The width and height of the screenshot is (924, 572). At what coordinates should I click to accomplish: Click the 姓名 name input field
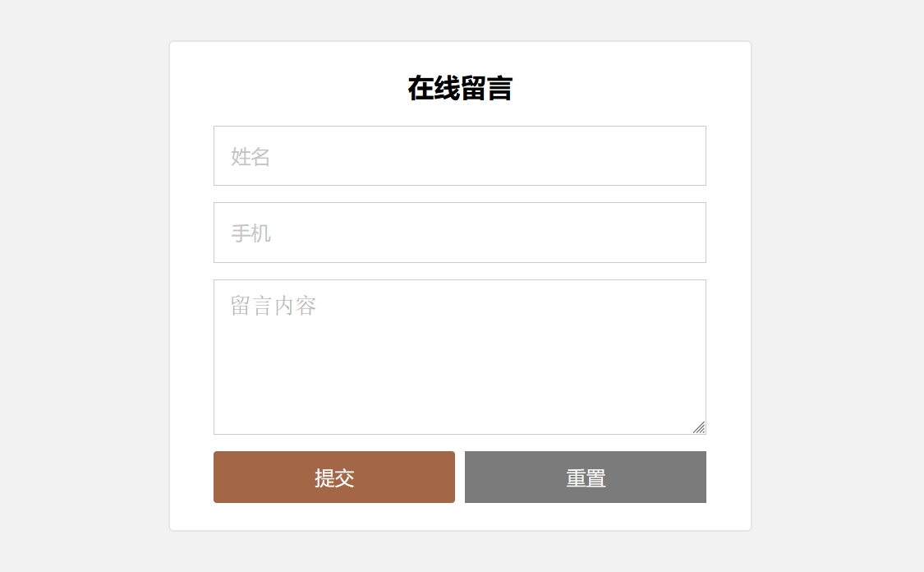coord(460,156)
